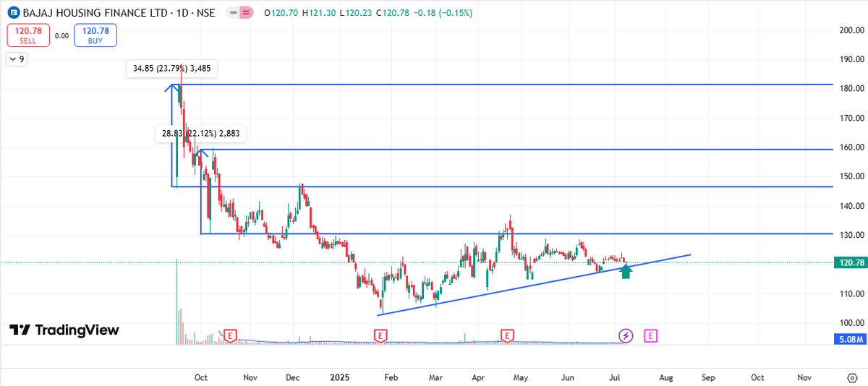Click the purple upcoming earnings E icon

(652, 335)
